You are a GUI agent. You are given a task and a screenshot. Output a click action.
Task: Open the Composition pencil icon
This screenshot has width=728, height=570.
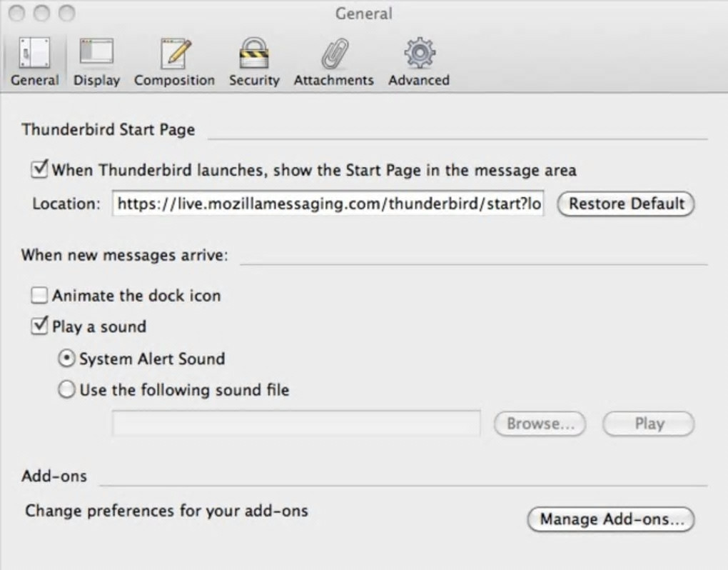point(174,54)
